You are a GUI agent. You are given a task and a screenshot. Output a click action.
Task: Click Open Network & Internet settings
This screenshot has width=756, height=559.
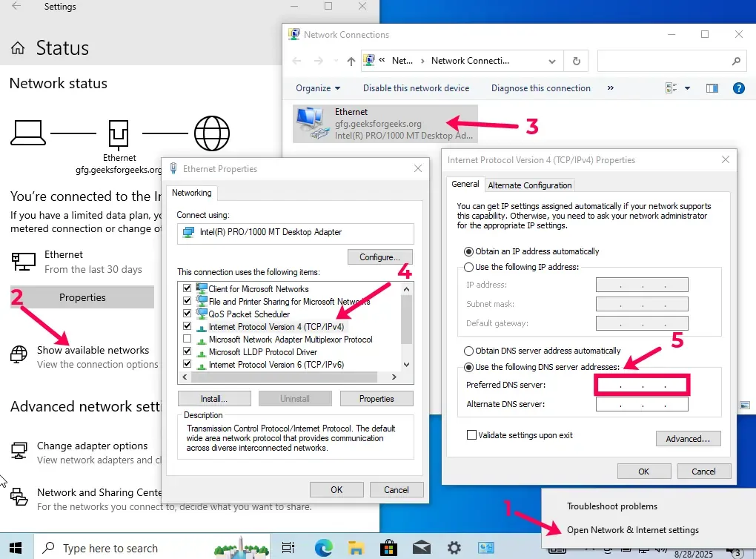pos(632,530)
